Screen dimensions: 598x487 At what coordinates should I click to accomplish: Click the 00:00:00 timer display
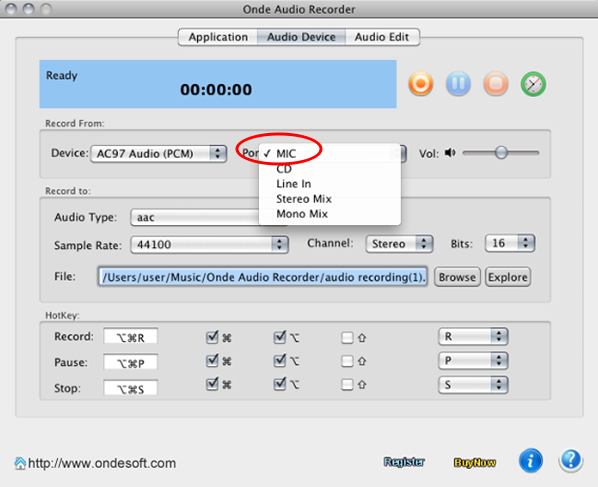click(216, 90)
